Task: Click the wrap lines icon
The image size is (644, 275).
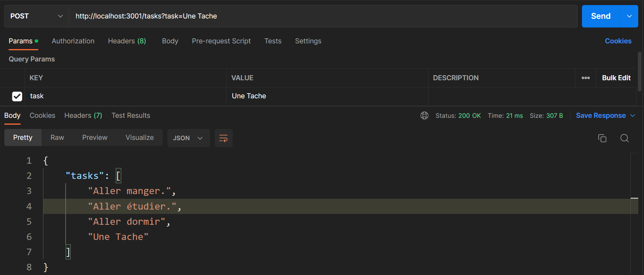Action: click(x=223, y=138)
